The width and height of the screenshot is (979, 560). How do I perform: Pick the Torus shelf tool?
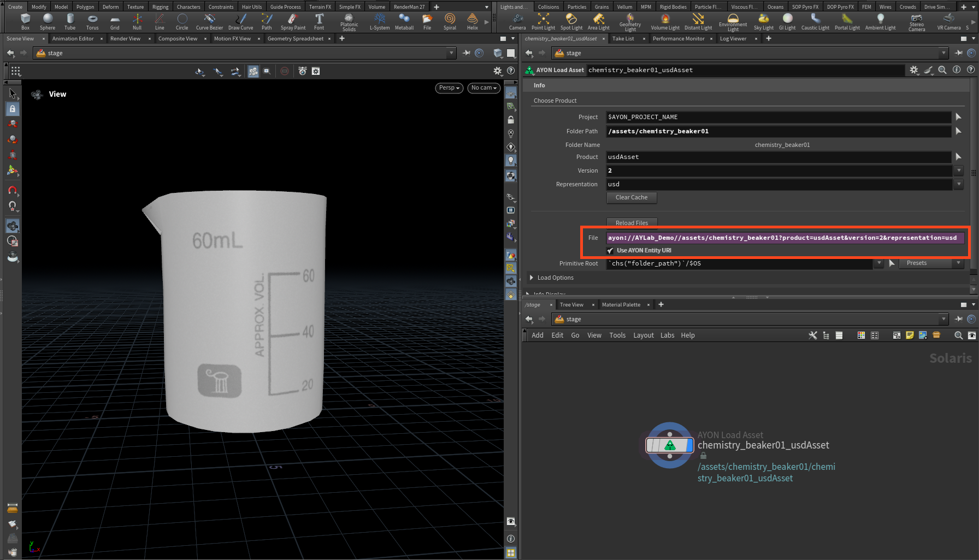pos(92,22)
